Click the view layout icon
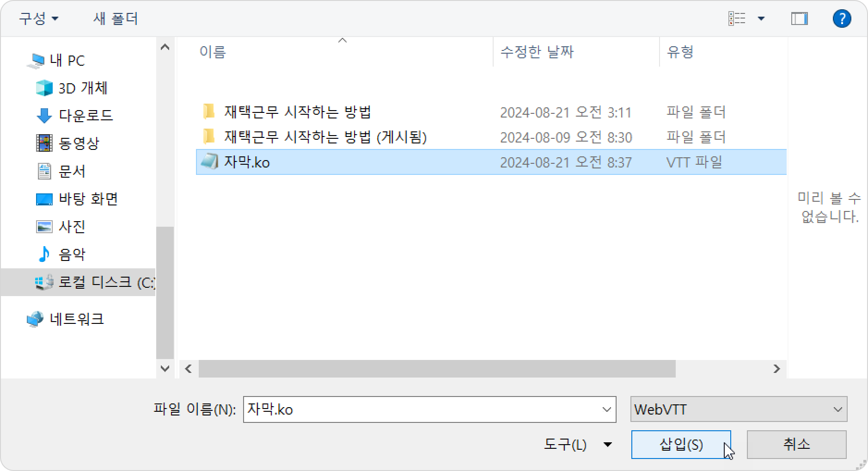Screen dimensions: 868x471 pyautogui.click(x=737, y=19)
